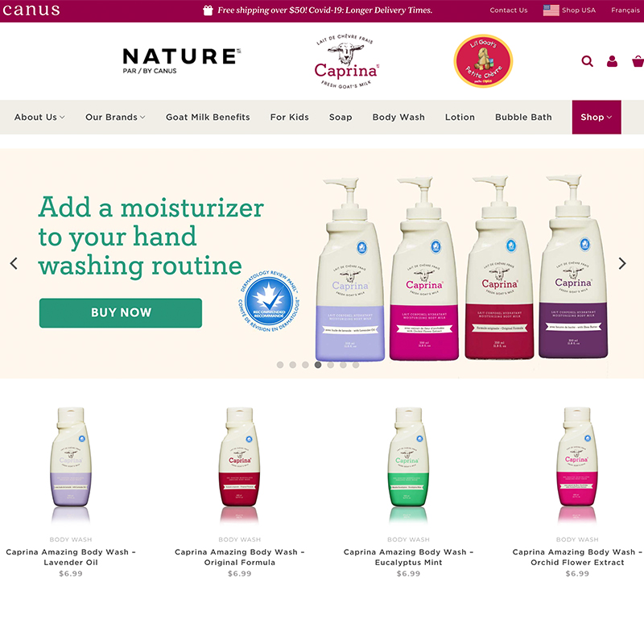
Task: Click the Nature by Canus logo
Action: 181,61
